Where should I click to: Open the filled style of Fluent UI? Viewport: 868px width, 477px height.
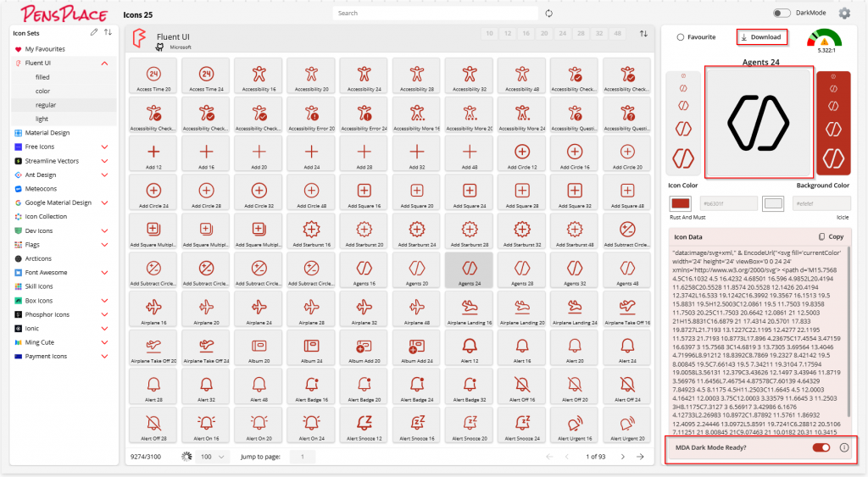pyautogui.click(x=42, y=77)
